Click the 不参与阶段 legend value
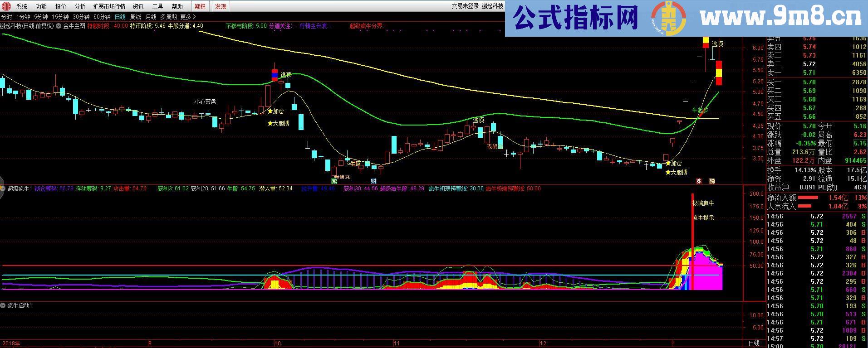Screen dimensions: 868x348 click(246, 26)
